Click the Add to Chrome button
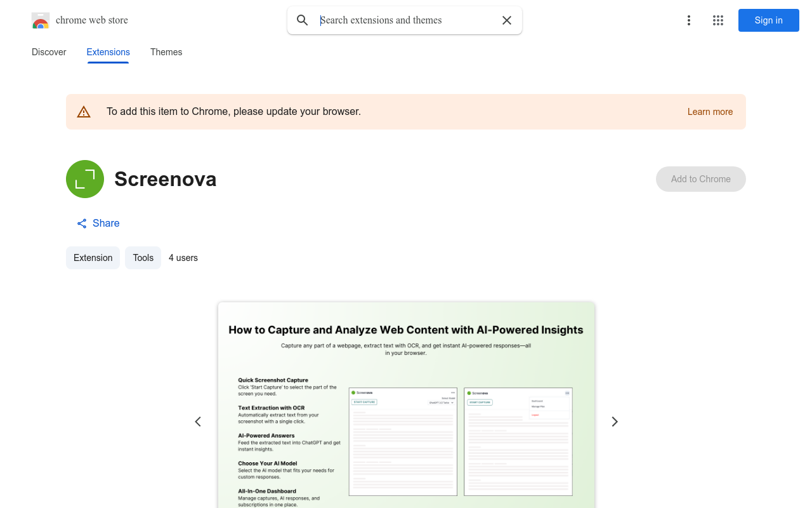 point(701,179)
